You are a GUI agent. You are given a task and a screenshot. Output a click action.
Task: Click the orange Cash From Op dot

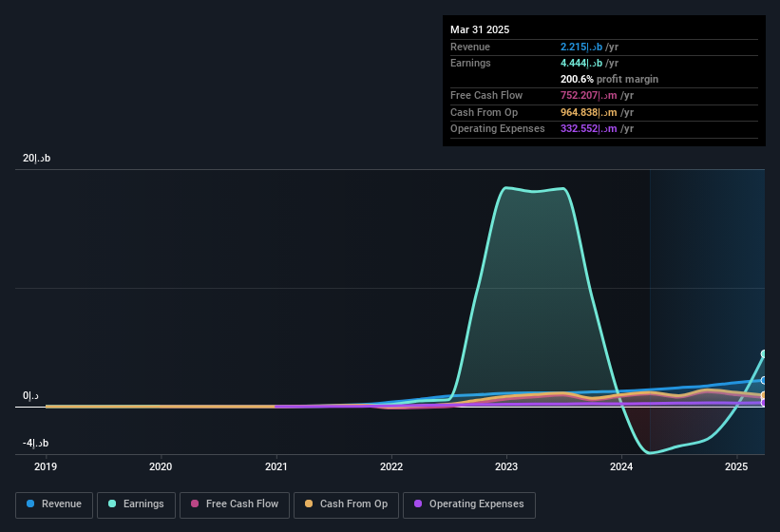click(x=309, y=503)
